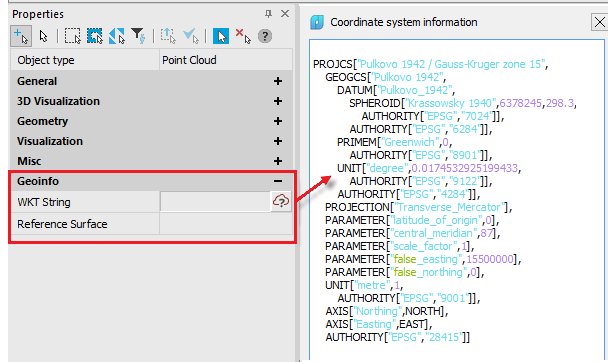Viewport: 608px width, 362px height.
Task: Open help via question mark icon
Action: 265,36
